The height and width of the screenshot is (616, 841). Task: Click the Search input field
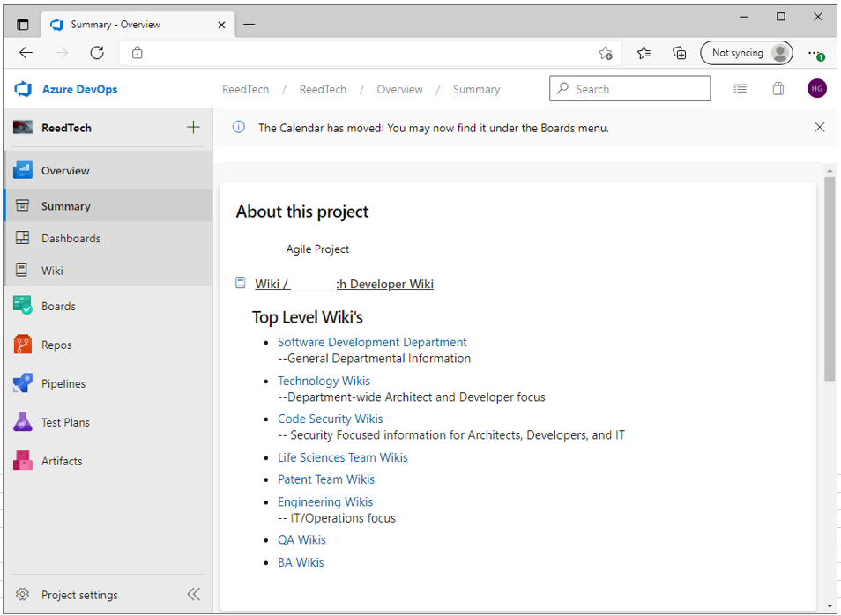pyautogui.click(x=629, y=88)
